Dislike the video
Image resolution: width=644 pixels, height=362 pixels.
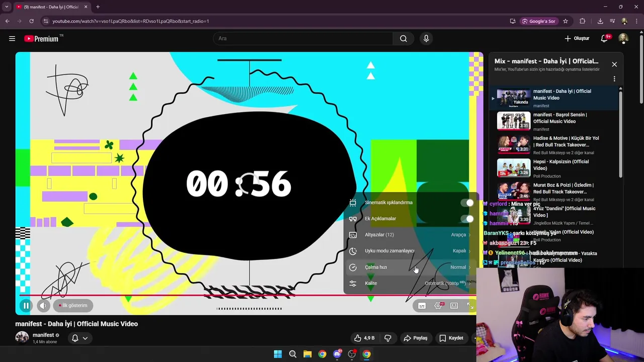pyautogui.click(x=388, y=338)
